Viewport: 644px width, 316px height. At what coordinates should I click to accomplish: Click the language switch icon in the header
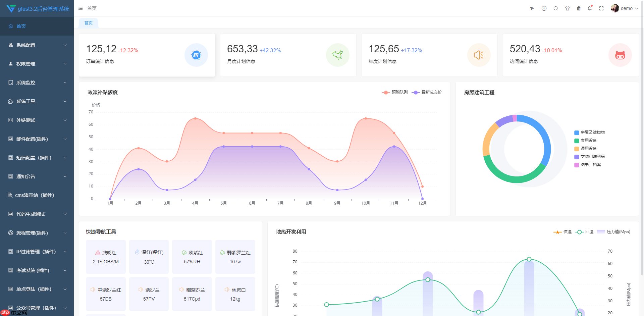point(544,8)
